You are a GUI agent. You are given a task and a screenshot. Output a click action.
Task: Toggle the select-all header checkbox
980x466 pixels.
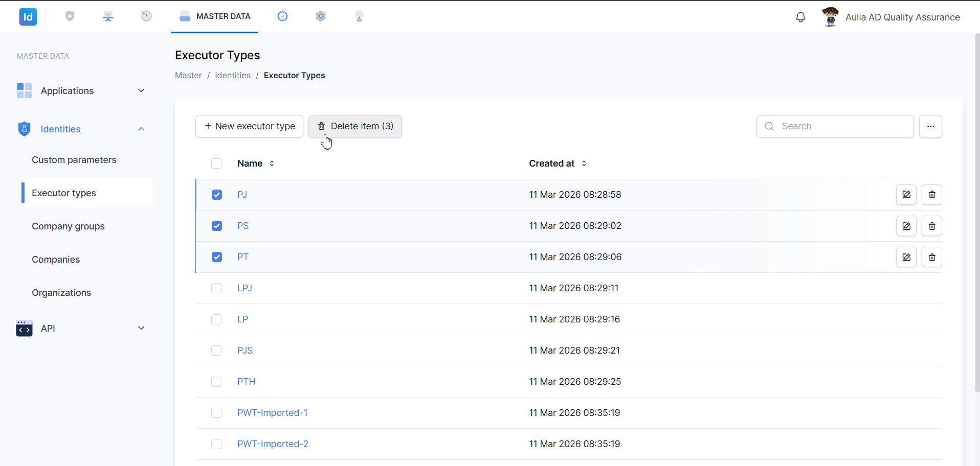(x=216, y=164)
